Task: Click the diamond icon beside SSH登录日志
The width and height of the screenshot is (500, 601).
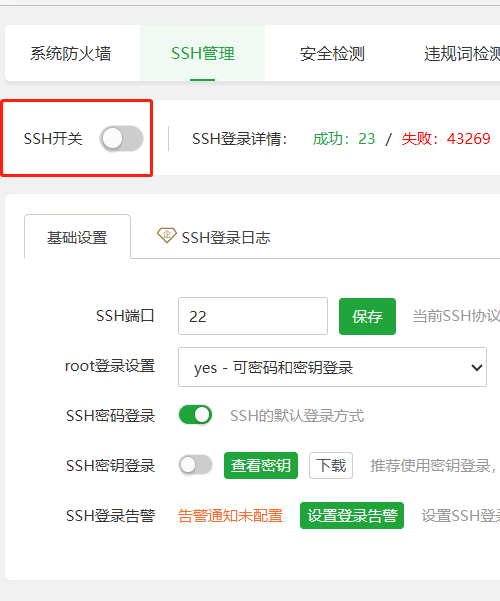Action: point(167,235)
